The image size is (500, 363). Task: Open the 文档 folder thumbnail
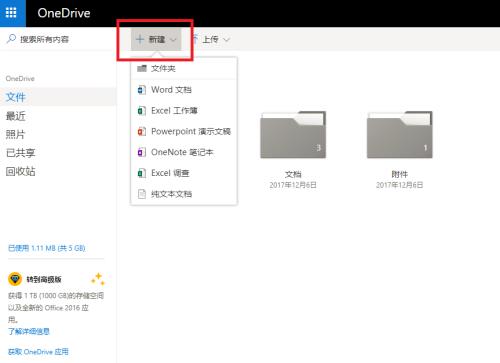[x=293, y=135]
